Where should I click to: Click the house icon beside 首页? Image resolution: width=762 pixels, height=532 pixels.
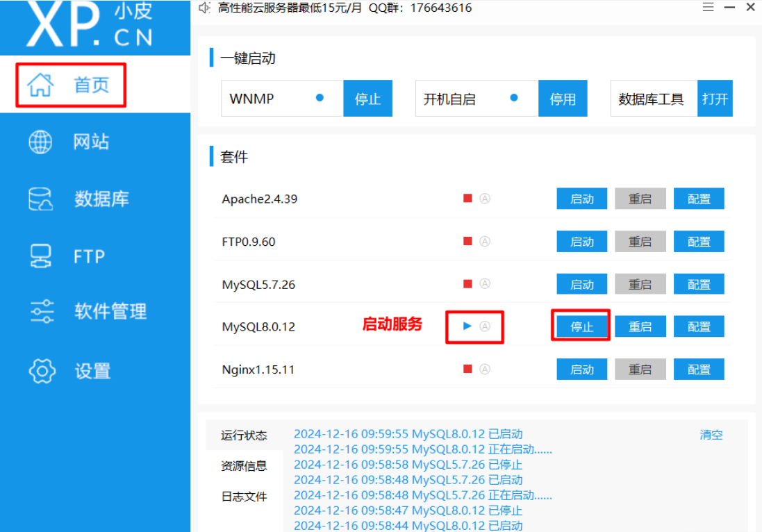tap(40, 85)
